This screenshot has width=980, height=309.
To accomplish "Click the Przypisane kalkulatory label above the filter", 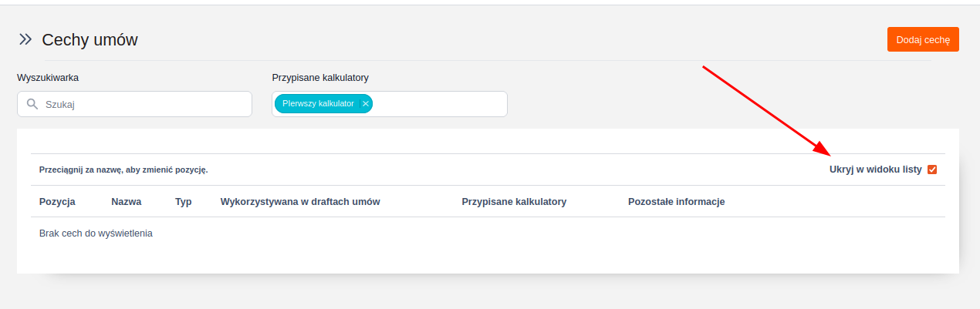I will coord(320,77).
